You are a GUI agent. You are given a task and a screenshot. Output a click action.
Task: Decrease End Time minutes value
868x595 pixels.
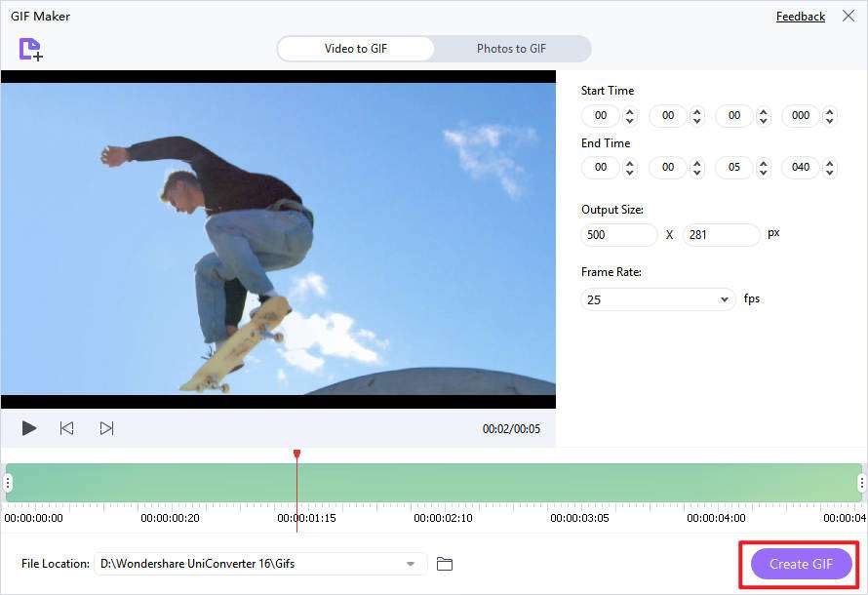697,172
